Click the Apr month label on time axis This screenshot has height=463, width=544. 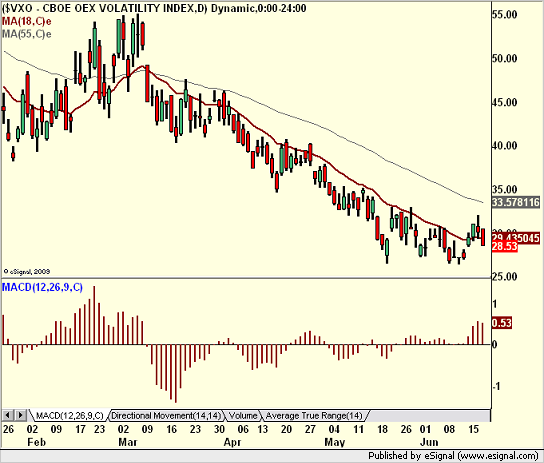[232, 442]
